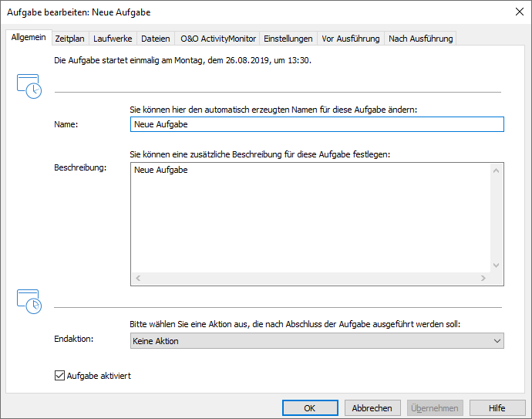The height and width of the screenshot is (419, 532).
Task: Open the Vor Ausführung tab
Action: point(351,39)
